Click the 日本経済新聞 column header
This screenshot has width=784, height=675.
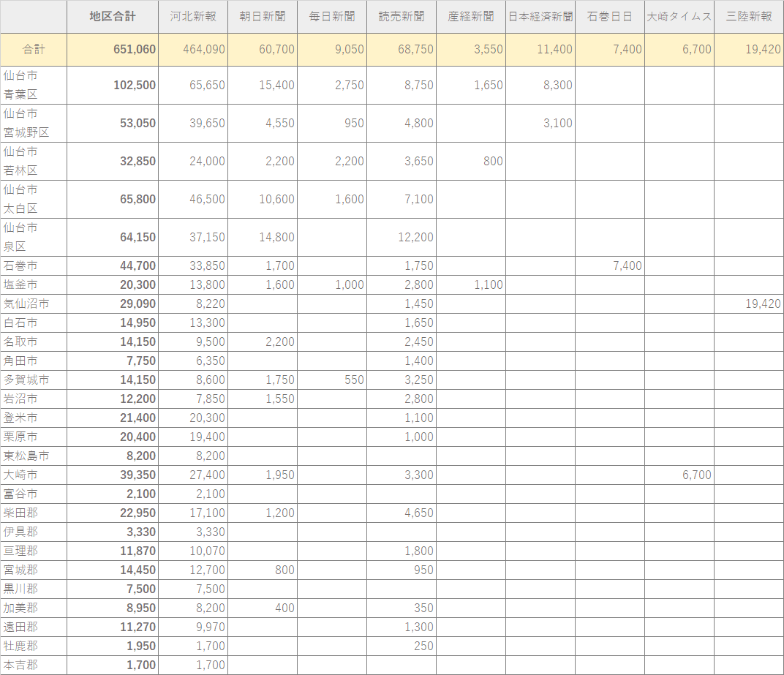[x=540, y=17]
